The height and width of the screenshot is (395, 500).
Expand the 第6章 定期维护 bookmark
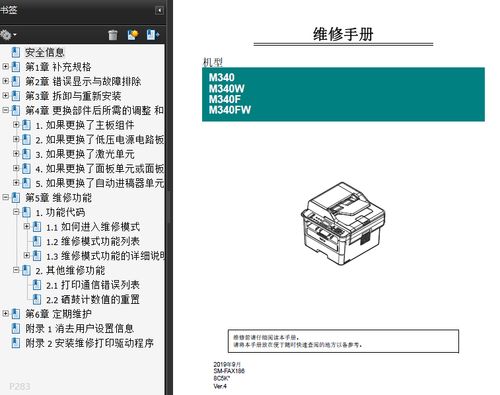coord(6,314)
